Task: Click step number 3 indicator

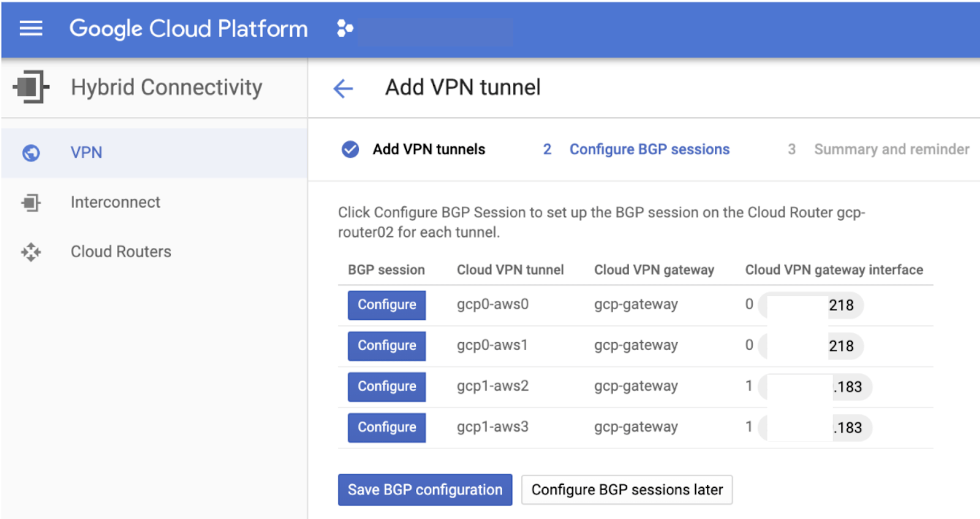Action: pos(791,149)
